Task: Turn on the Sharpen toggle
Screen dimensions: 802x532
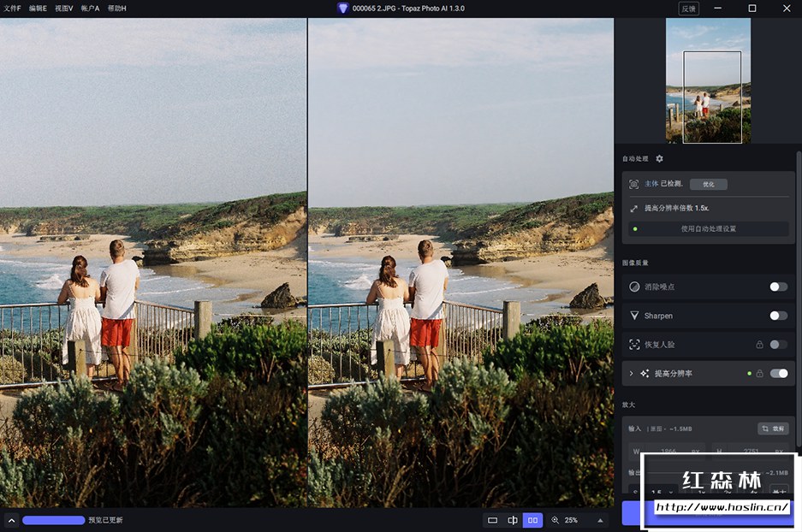Action: pos(777,316)
